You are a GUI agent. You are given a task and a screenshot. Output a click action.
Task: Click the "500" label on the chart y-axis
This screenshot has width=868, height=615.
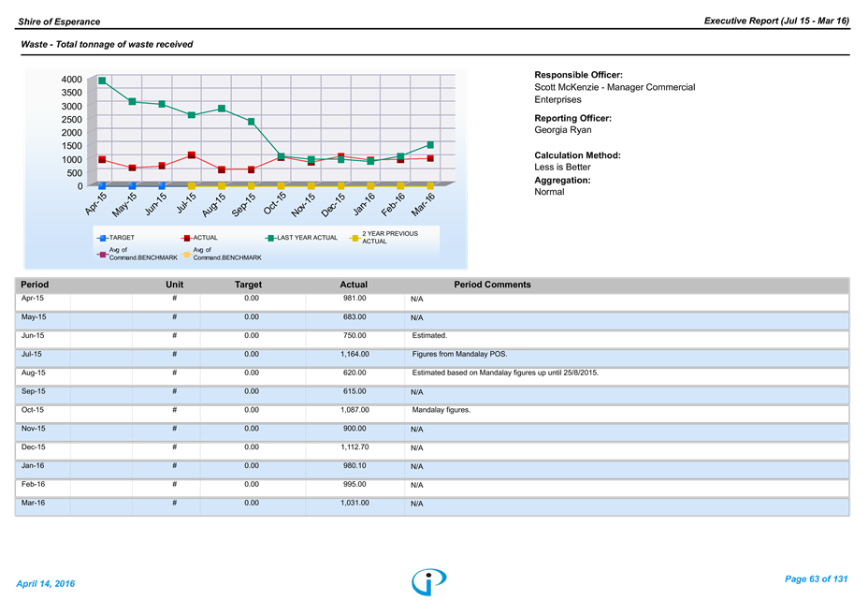click(x=75, y=173)
